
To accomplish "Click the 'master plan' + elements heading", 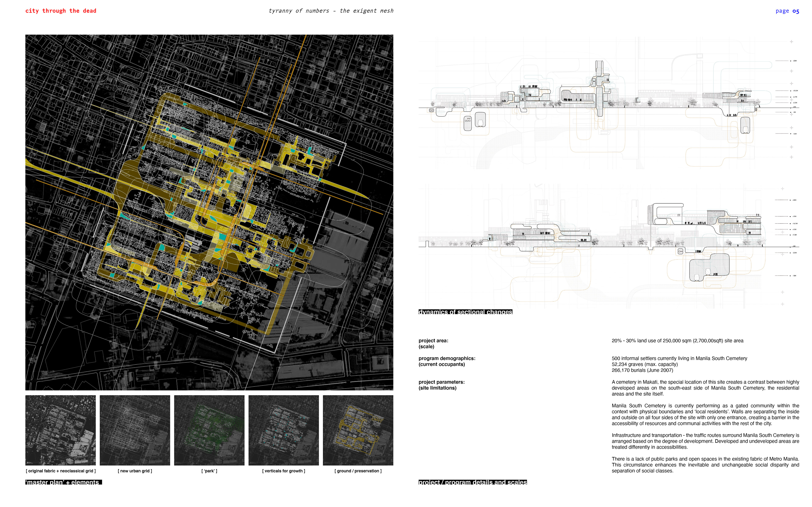I will point(63,482).
